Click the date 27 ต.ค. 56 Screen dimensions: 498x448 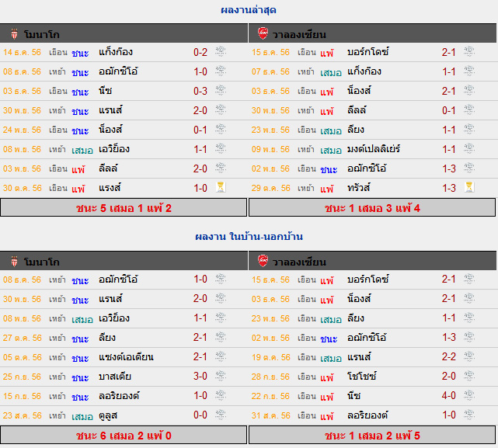[23, 338]
